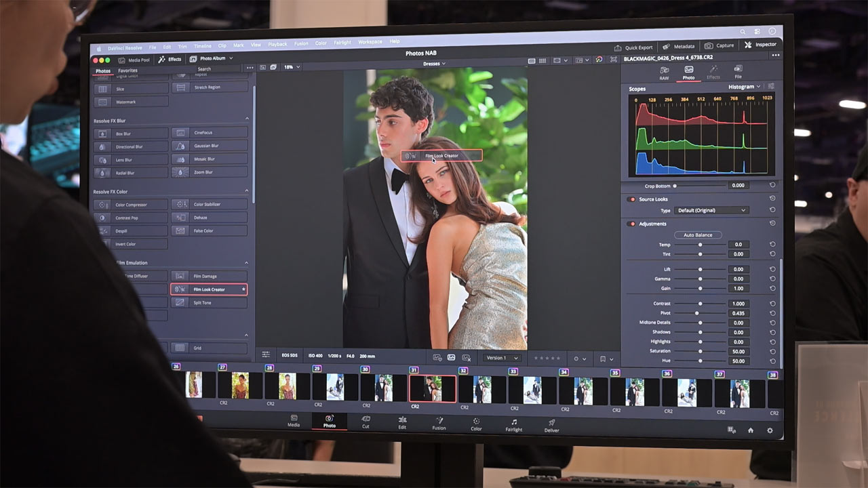
Task: Open the Edit page
Action: click(x=402, y=423)
